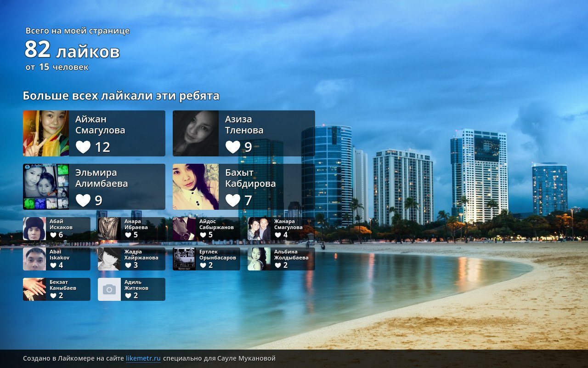Select the name Айжан Смагулова

point(100,125)
